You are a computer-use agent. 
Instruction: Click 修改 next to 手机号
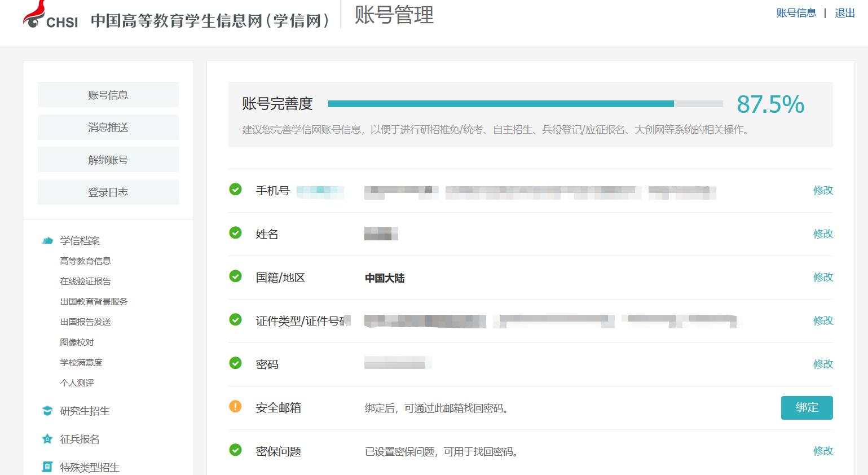pyautogui.click(x=823, y=191)
